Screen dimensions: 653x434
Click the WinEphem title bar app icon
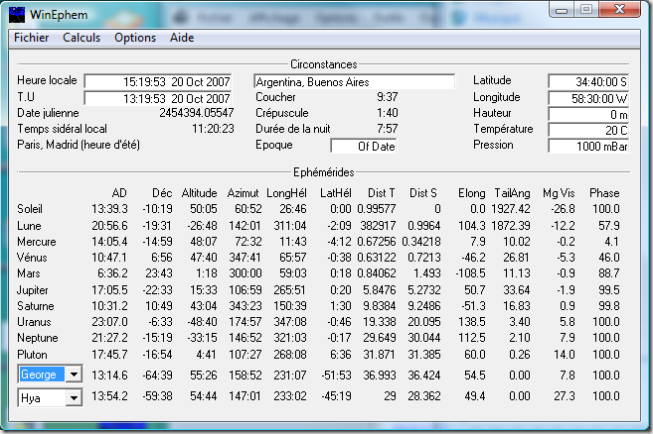point(18,14)
